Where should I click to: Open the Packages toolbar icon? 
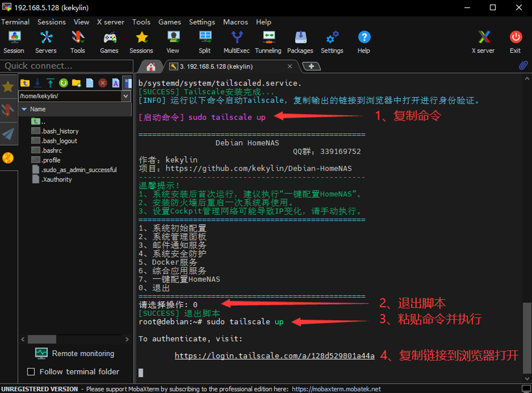(x=300, y=42)
